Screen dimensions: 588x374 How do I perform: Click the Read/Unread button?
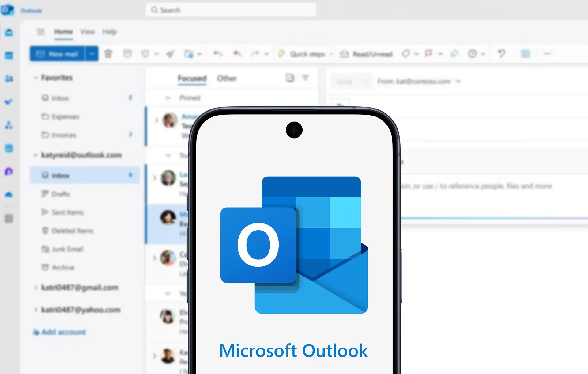tap(366, 54)
